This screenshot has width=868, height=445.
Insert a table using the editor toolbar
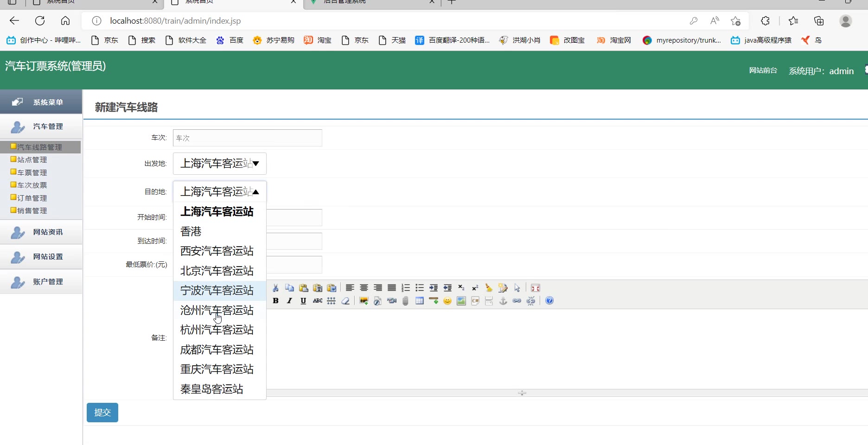pos(420,301)
